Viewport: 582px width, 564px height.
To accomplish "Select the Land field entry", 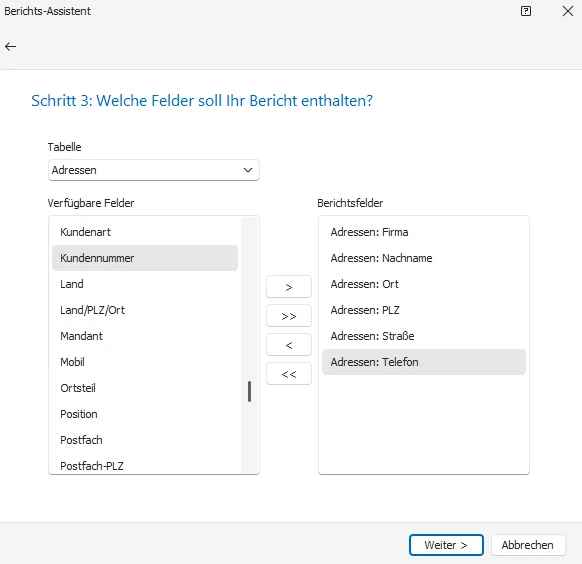I will 145,284.
